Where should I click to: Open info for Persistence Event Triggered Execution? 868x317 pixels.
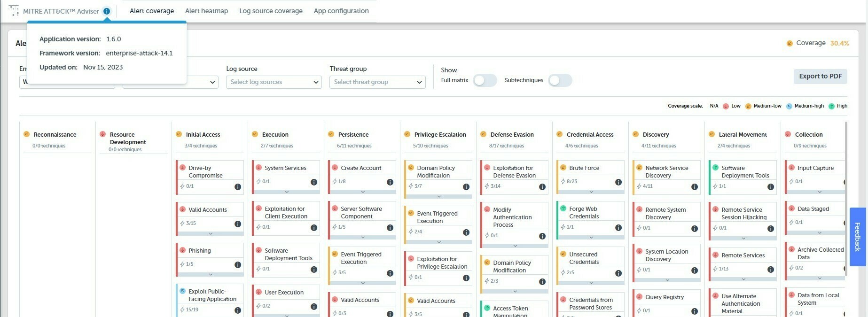tap(390, 273)
